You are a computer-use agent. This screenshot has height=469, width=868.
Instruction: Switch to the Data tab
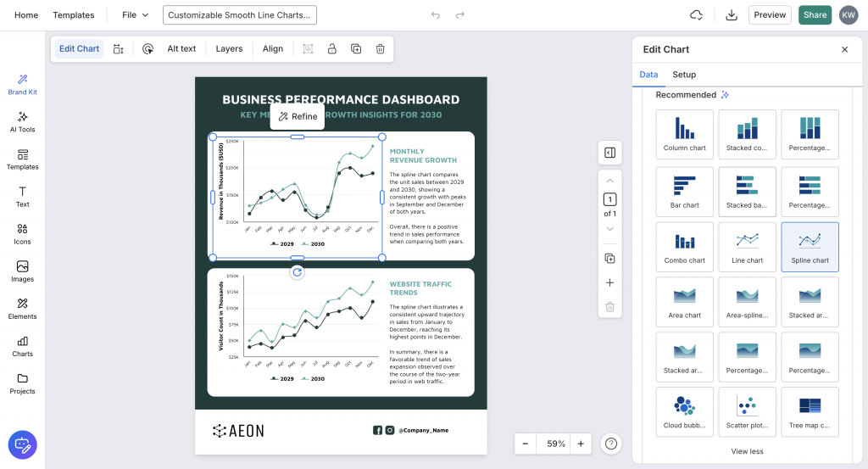pyautogui.click(x=648, y=75)
